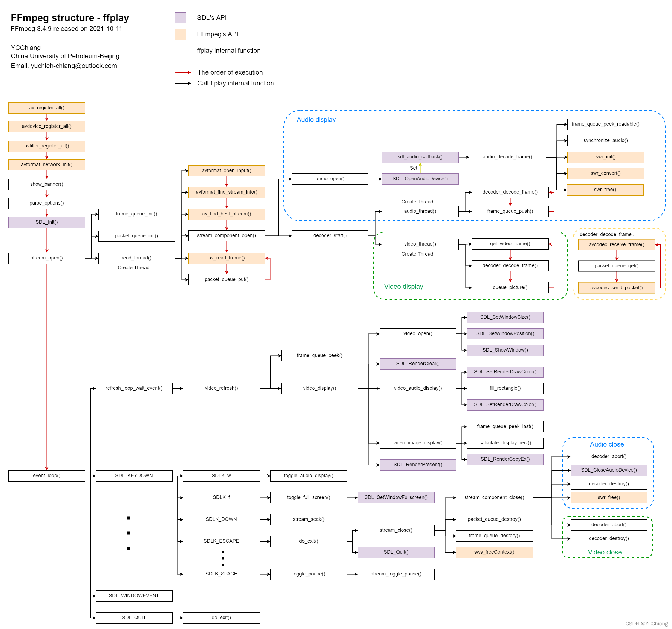
Task: Click the synchronize_audio() node
Action: coord(606,141)
